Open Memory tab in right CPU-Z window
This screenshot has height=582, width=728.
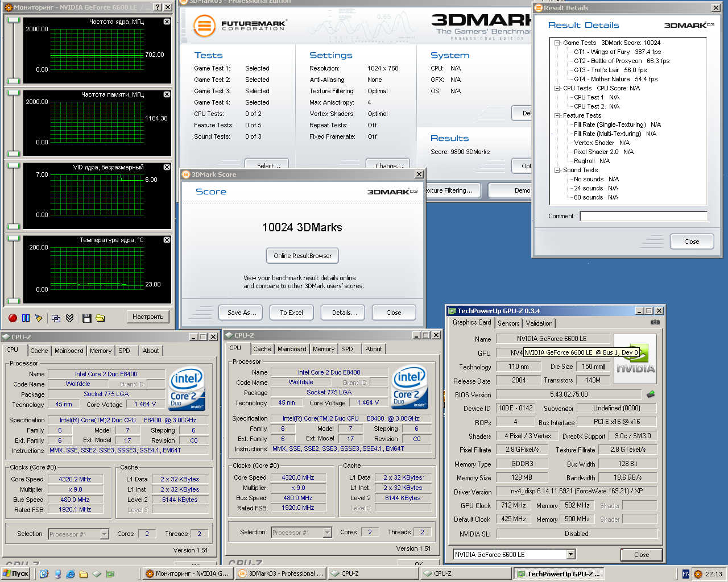[324, 349]
